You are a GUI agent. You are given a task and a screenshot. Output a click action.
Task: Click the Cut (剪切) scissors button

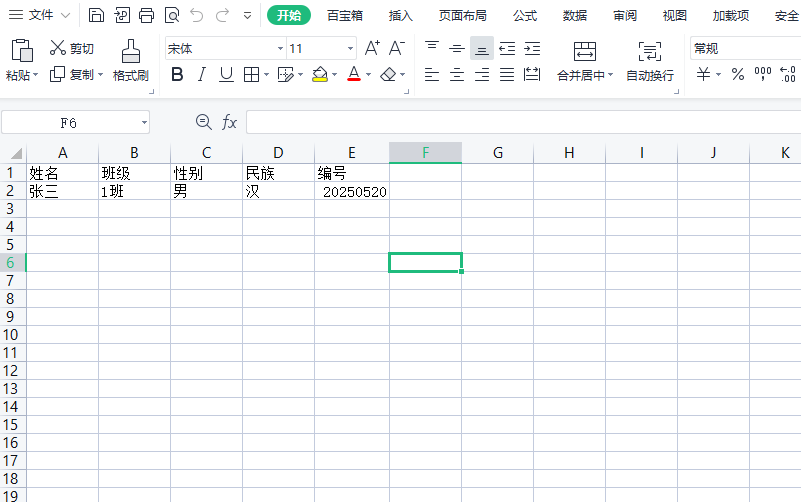coord(72,49)
